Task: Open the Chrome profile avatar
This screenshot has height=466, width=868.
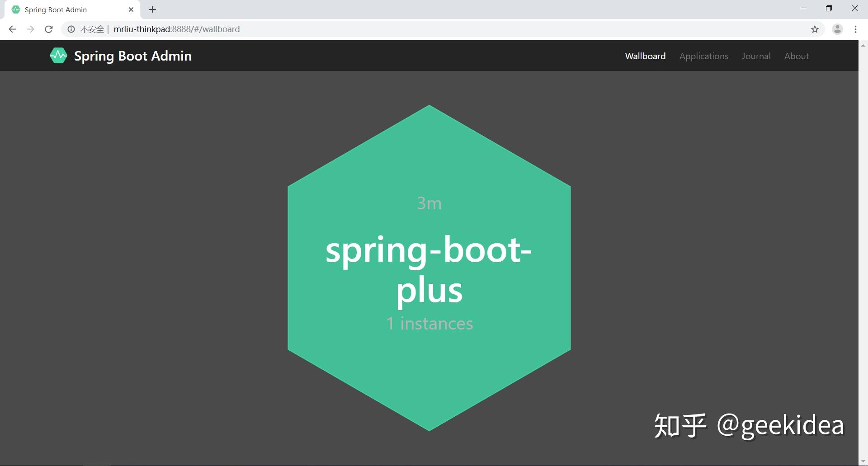Action: click(837, 29)
